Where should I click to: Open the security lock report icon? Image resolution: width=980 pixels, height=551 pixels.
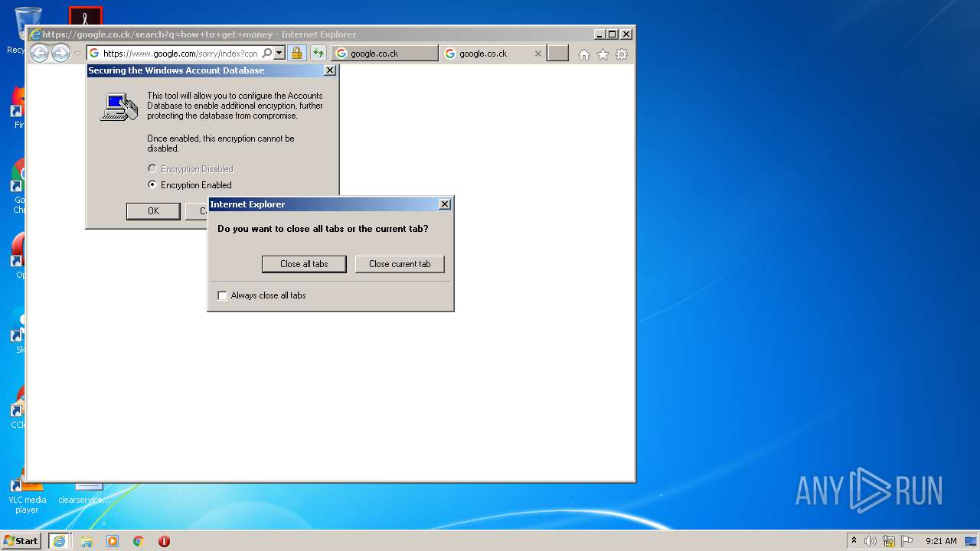point(296,54)
